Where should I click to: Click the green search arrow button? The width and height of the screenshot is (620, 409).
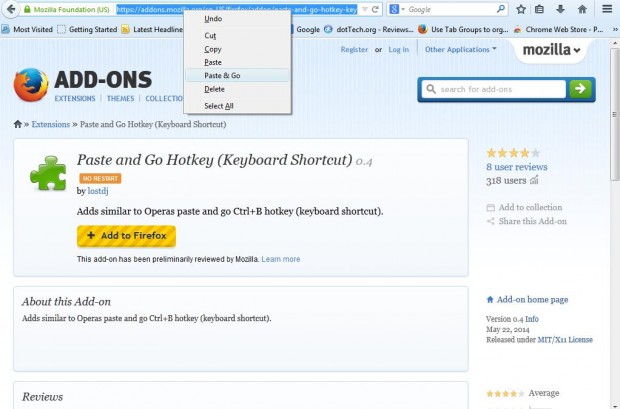click(x=581, y=89)
